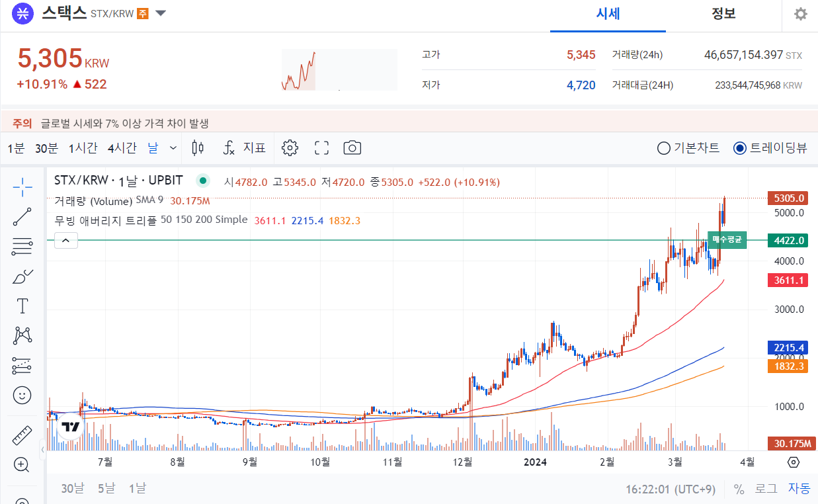This screenshot has height=504, width=818.
Task: Click the 5,305 KRW current price
Action: pos(63,59)
